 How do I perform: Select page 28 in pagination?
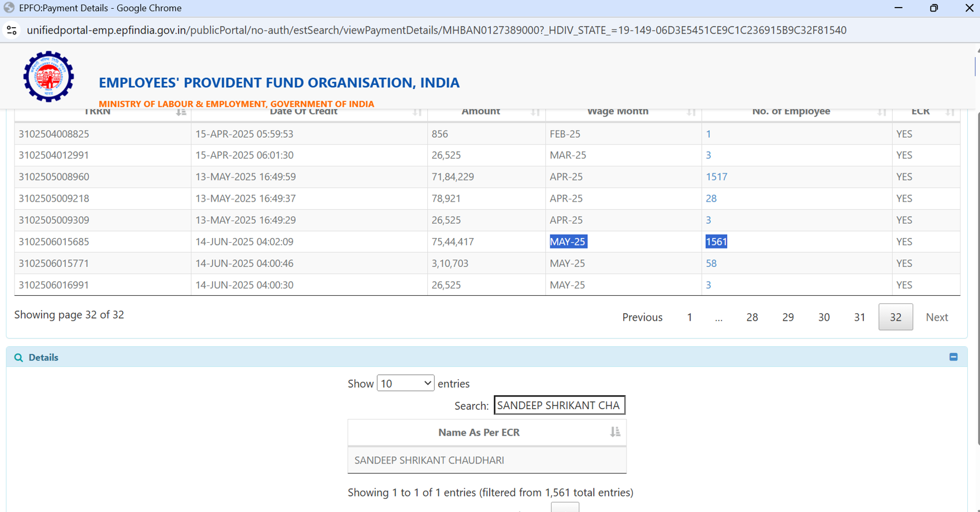tap(752, 317)
